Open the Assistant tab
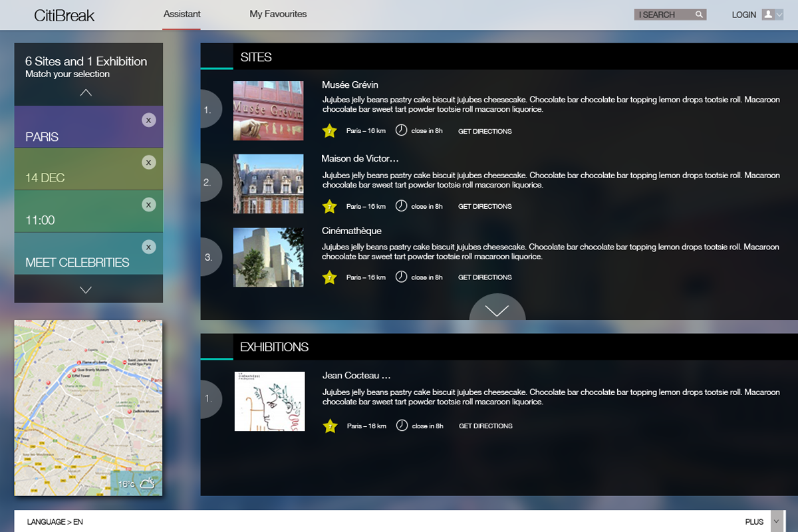Viewport: 798px width, 532px height. 182,14
